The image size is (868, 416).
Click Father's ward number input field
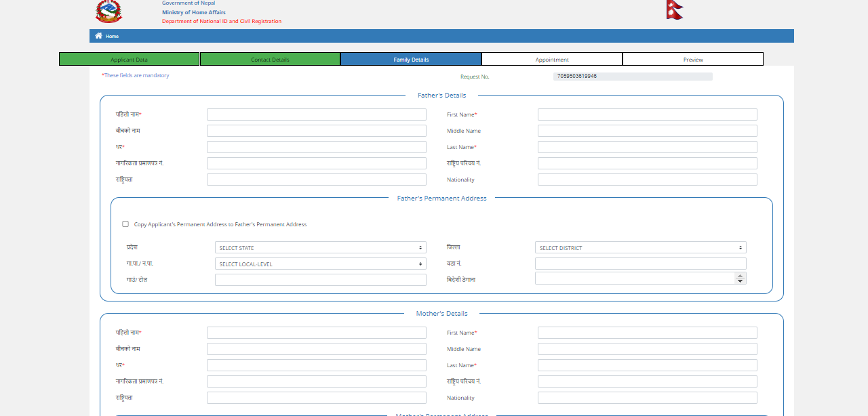pyautogui.click(x=640, y=264)
